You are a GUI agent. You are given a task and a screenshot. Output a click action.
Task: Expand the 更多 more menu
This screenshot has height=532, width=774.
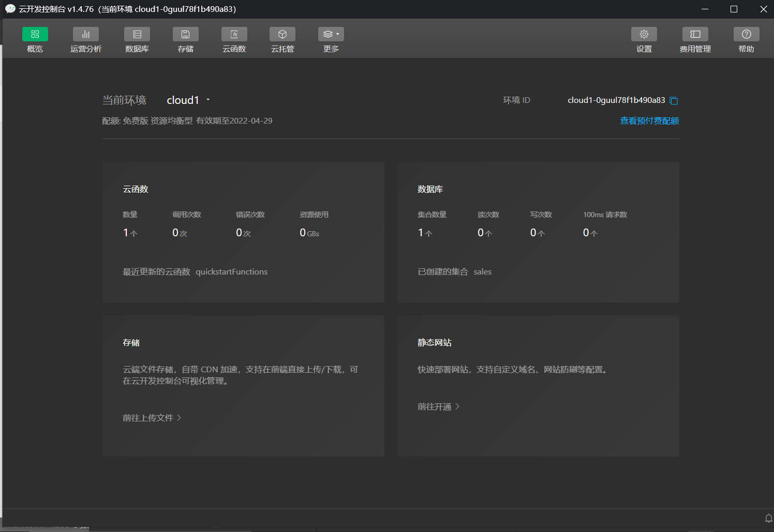(x=331, y=34)
